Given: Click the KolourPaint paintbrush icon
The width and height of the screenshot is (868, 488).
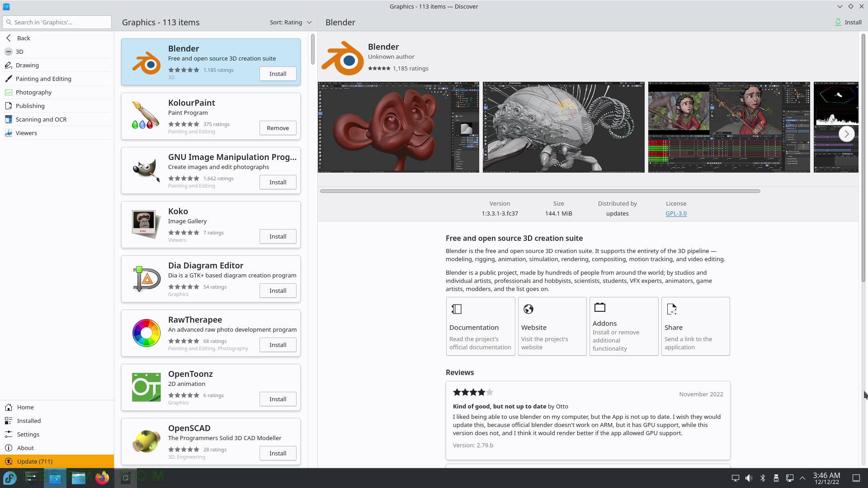Looking at the screenshot, I should (x=146, y=116).
